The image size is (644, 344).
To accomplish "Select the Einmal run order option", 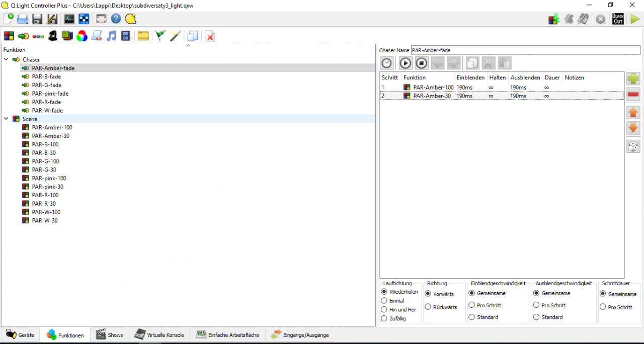I will click(385, 301).
